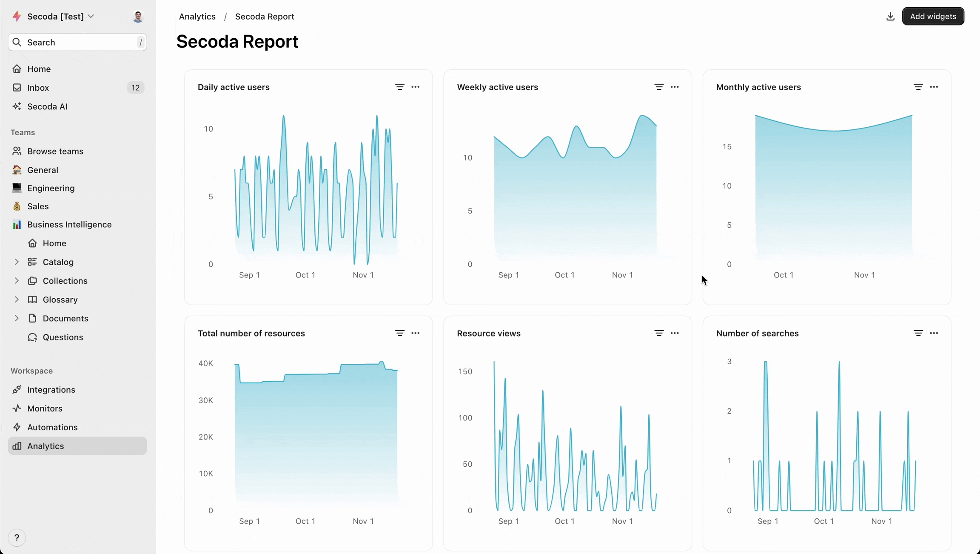Click the user avatar in sidebar

138,17
